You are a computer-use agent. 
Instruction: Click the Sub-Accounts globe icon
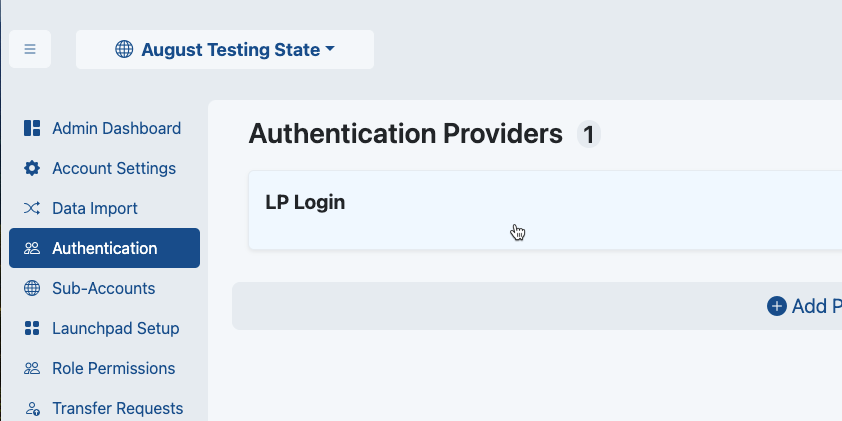32,288
